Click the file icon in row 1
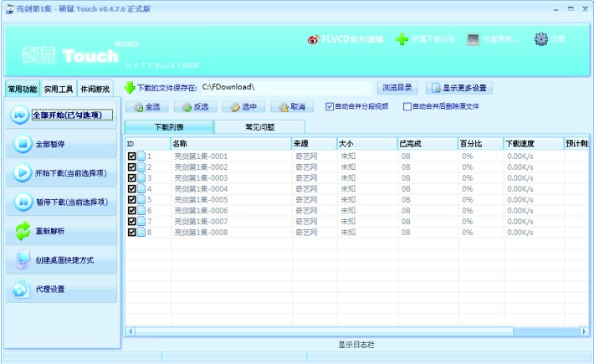This screenshot has height=364, width=594. click(x=141, y=156)
